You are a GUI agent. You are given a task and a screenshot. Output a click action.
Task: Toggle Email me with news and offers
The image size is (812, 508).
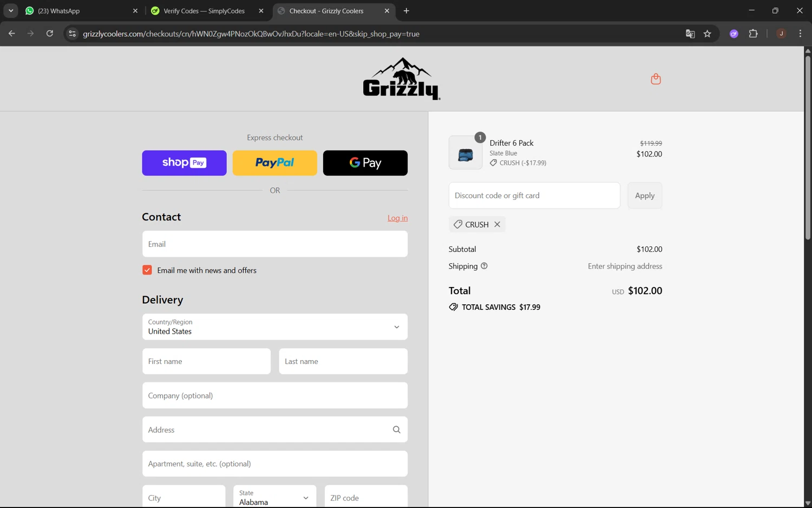147,270
